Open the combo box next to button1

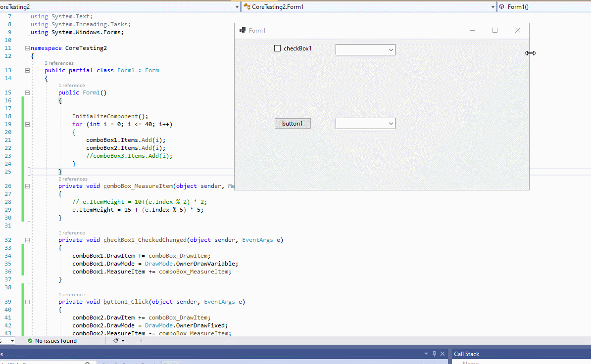391,123
